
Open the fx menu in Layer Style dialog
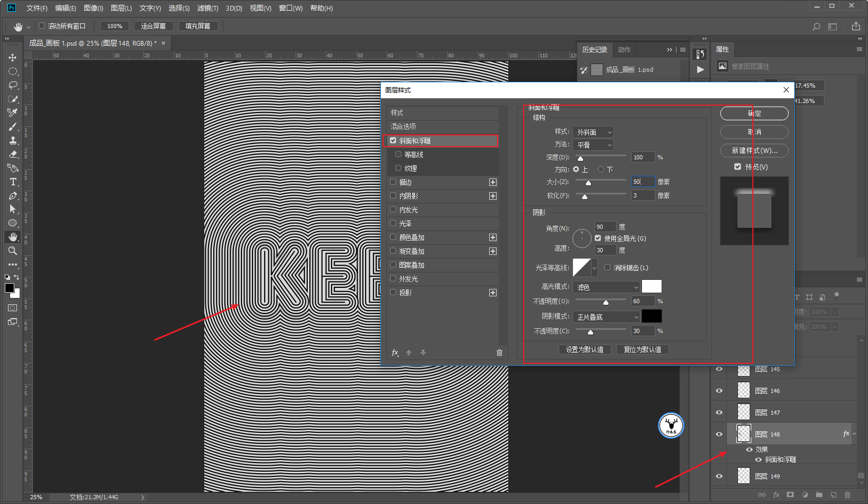tap(395, 353)
